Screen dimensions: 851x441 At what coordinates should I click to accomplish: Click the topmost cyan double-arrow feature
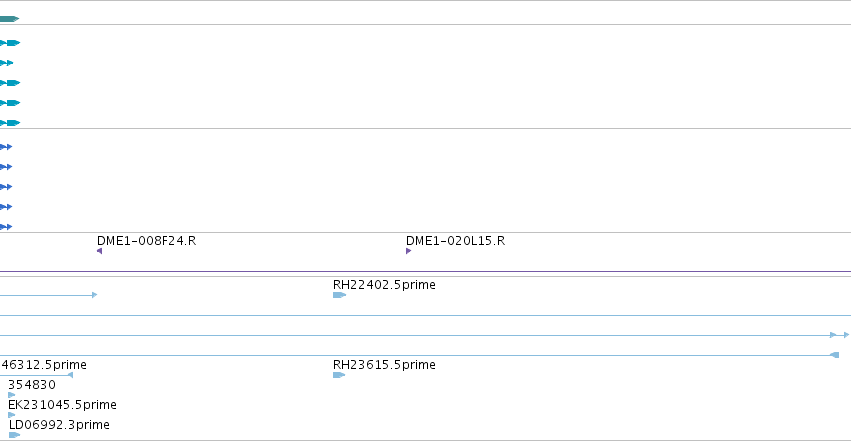pyautogui.click(x=10, y=43)
